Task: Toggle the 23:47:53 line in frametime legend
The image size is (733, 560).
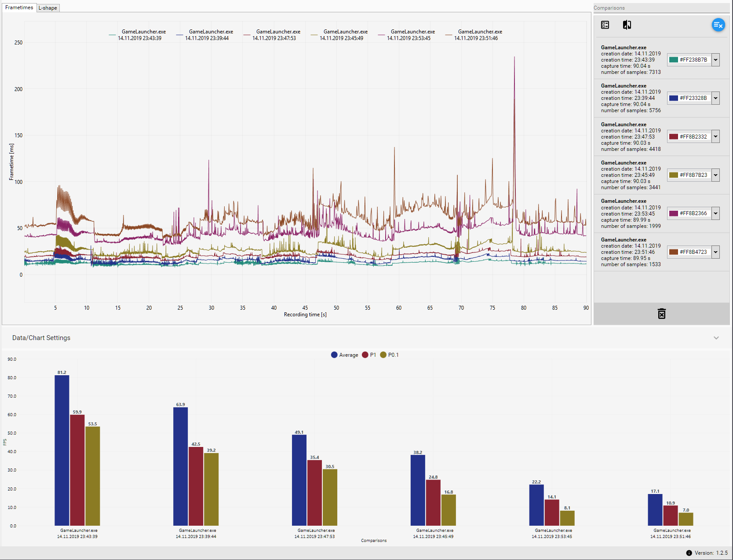Action: [x=272, y=35]
